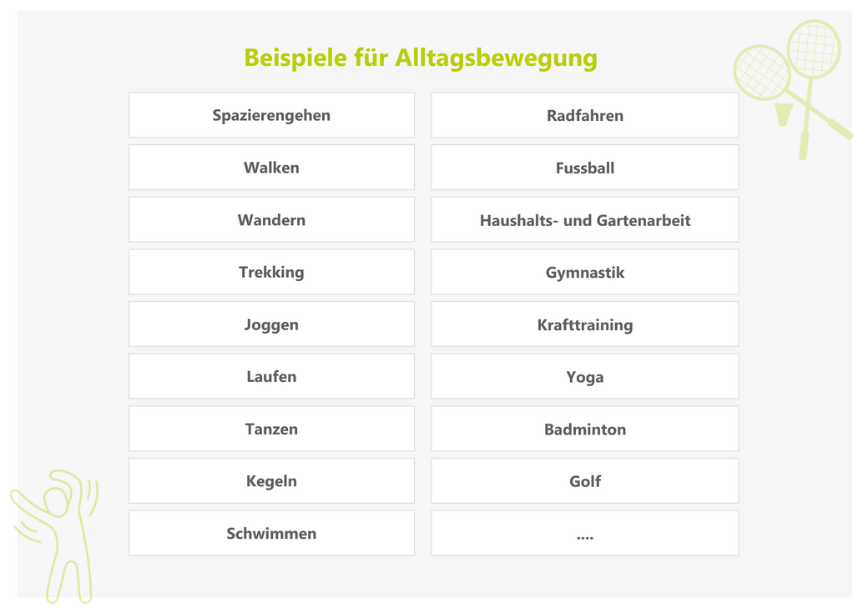Click the Kegeln entry

tap(271, 481)
